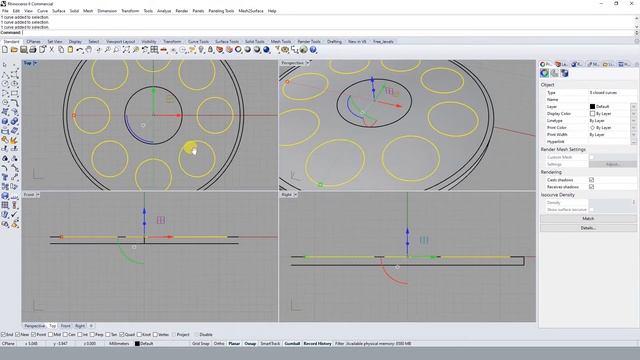The image size is (640, 360).
Task: Open the Surface menu
Action: [x=59, y=11]
